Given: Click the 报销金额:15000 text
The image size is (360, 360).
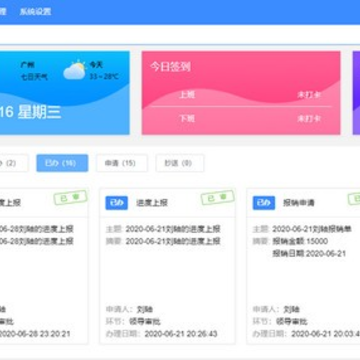Looking at the screenshot, I should click(300, 241).
